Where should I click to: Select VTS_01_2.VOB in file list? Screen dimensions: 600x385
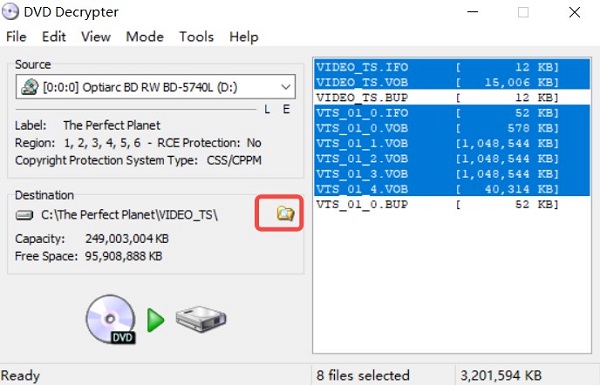point(452,159)
